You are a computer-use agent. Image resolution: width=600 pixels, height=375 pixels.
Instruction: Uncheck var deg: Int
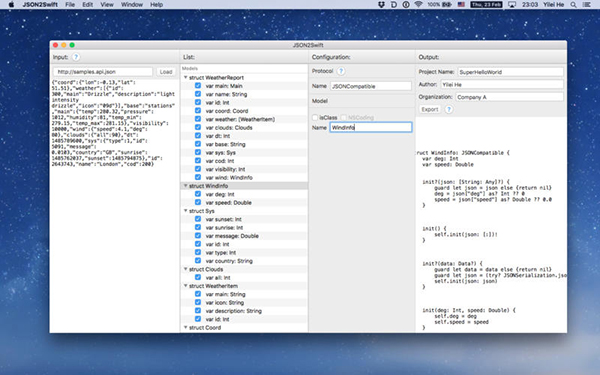click(x=198, y=194)
